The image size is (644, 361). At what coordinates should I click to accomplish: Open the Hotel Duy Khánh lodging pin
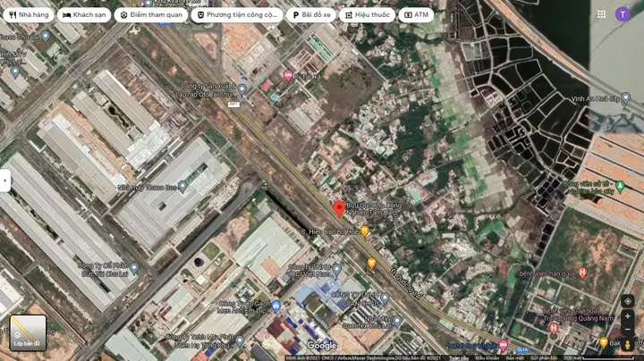click(503, 345)
